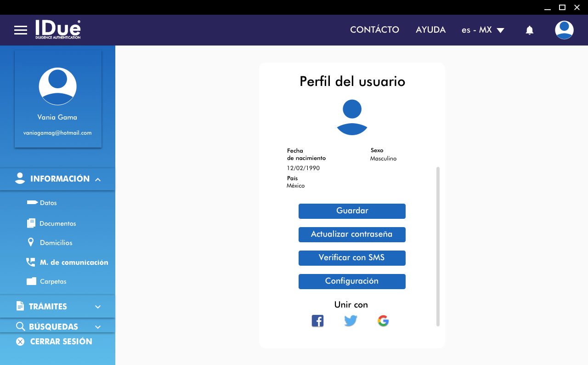The height and width of the screenshot is (365, 588).
Task: Open the Contácto menu item
Action: [374, 30]
